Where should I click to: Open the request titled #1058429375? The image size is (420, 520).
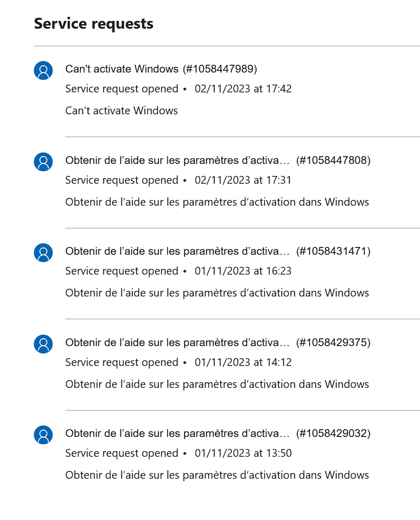click(x=218, y=342)
